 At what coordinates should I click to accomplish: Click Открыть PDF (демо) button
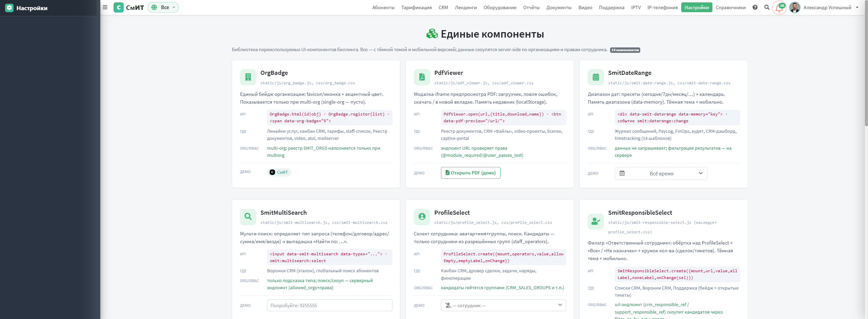[470, 173]
